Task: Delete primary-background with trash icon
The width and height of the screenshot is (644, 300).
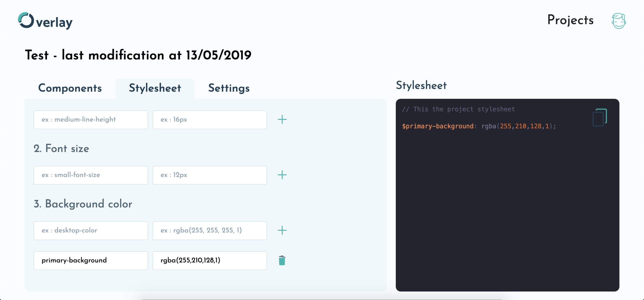Action: (x=282, y=260)
